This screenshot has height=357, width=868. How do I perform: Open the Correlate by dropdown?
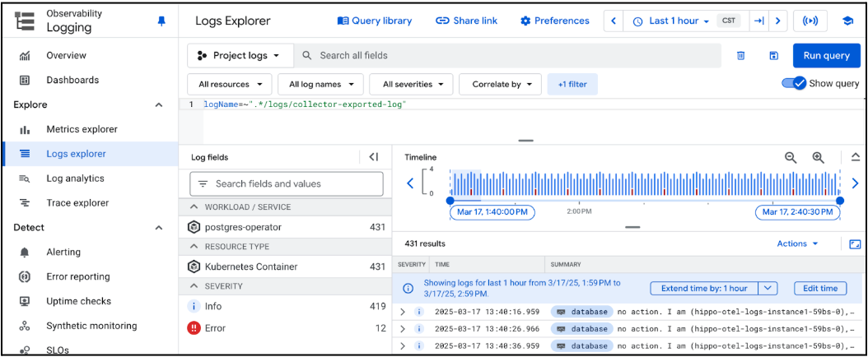500,85
